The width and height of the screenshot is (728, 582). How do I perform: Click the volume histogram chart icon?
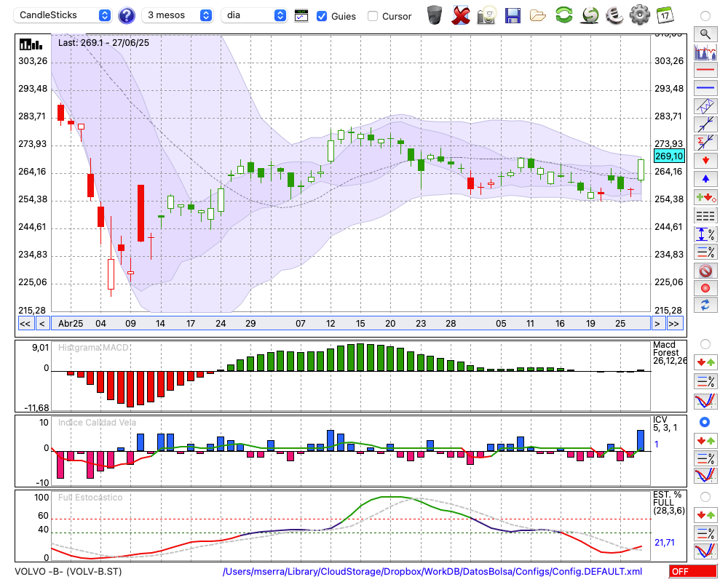pyautogui.click(x=705, y=52)
